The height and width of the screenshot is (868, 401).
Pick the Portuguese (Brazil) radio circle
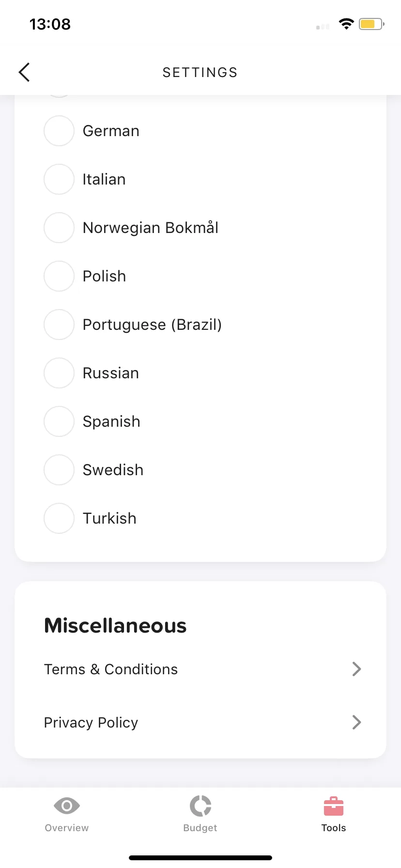(x=59, y=325)
